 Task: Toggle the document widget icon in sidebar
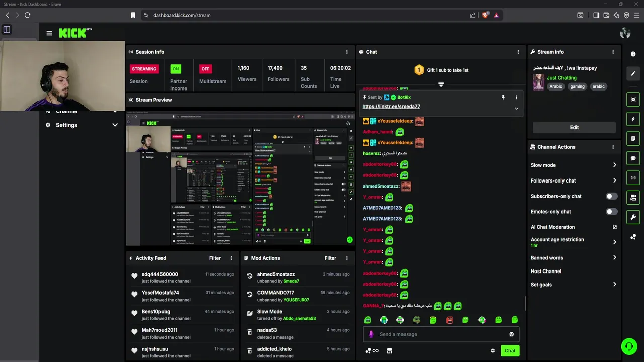click(633, 139)
